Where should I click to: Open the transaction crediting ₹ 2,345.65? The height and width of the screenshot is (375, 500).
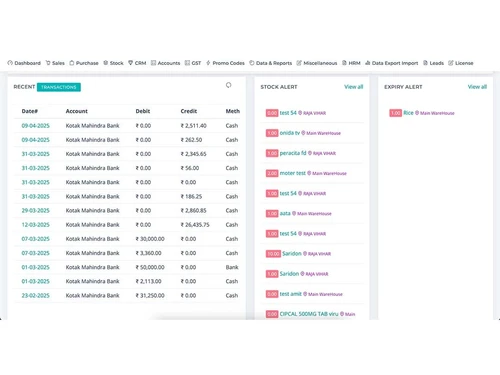(35, 154)
